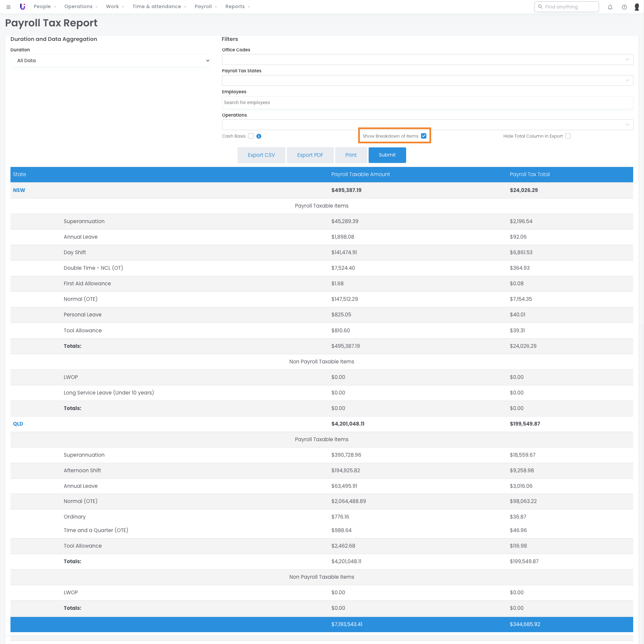This screenshot has width=644, height=644.
Task: Open the notifications bell
Action: (x=610, y=7)
